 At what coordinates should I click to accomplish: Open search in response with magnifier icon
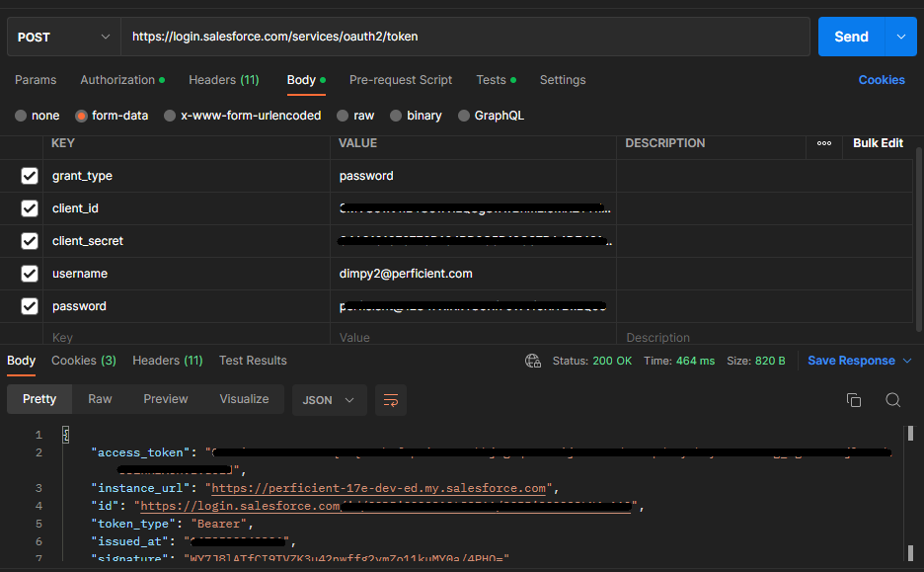[x=892, y=400]
